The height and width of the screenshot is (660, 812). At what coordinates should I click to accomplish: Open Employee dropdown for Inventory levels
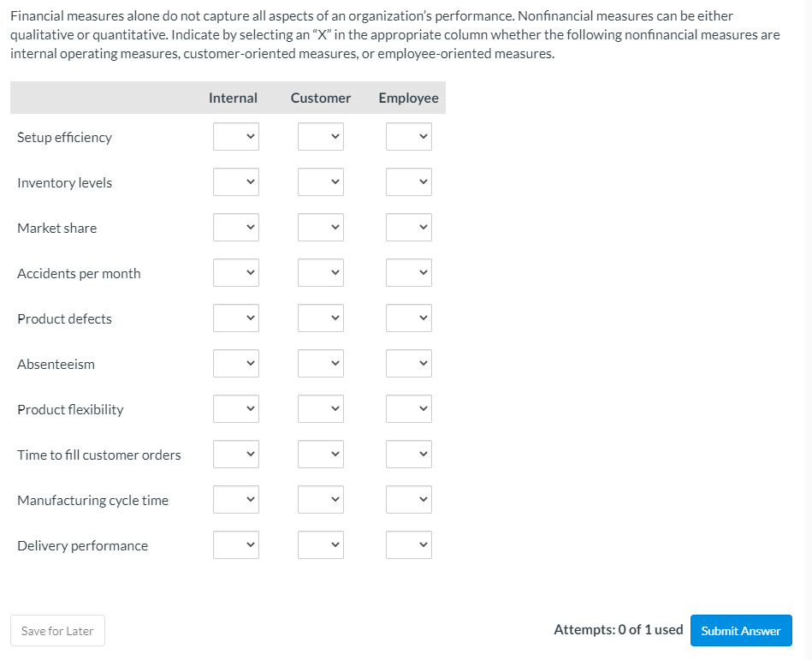coord(408,181)
